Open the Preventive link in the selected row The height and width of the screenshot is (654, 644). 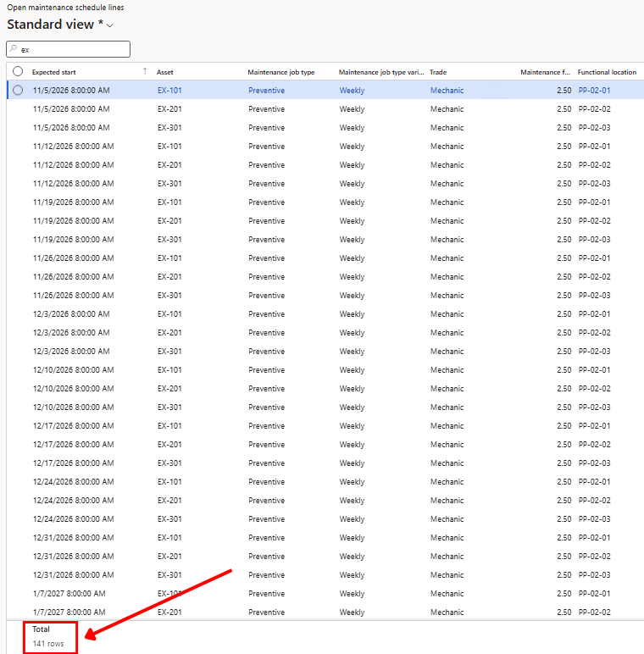(x=267, y=91)
